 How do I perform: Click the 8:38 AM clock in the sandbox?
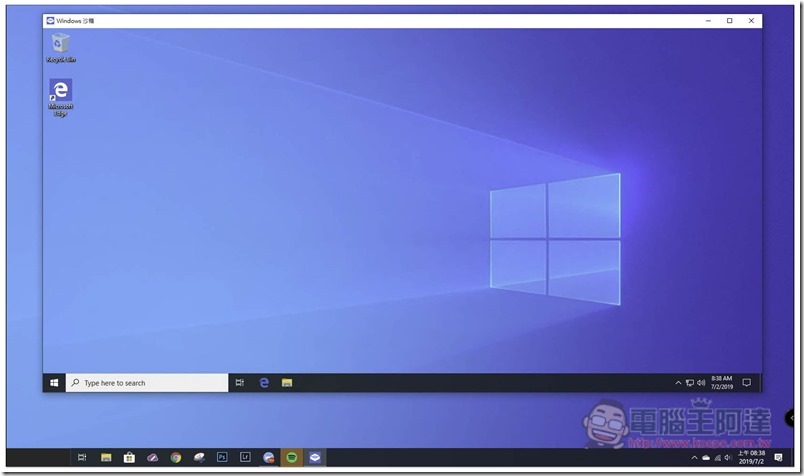(721, 383)
